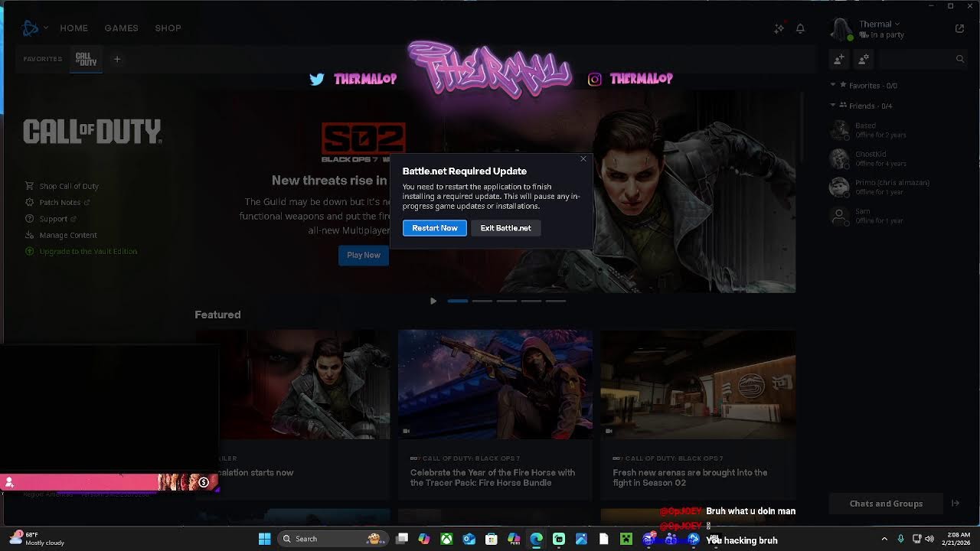Select the first carousel slide indicator

tap(458, 302)
